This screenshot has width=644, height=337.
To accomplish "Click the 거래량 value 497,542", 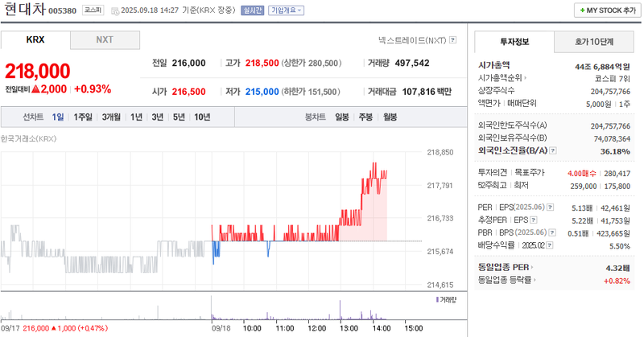I will 412,64.
